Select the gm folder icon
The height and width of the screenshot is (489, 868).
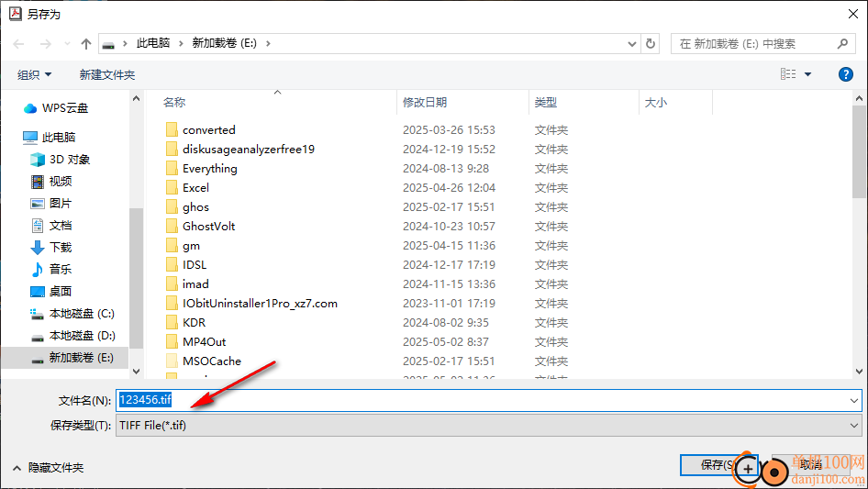(172, 245)
